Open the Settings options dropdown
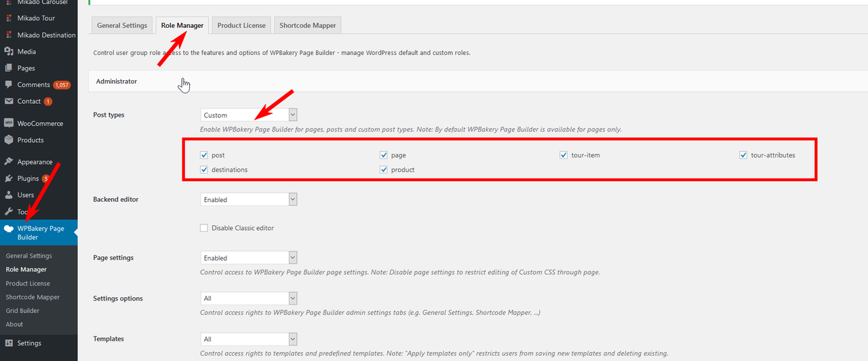Viewport: 868px width, 361px height. click(249, 299)
